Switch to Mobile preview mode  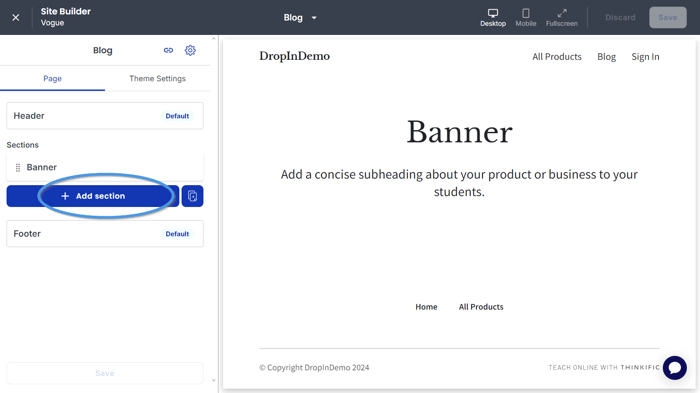[x=526, y=17]
